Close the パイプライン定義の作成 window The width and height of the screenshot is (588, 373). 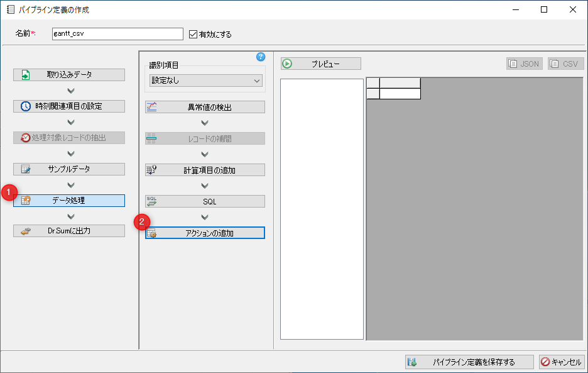tap(573, 10)
